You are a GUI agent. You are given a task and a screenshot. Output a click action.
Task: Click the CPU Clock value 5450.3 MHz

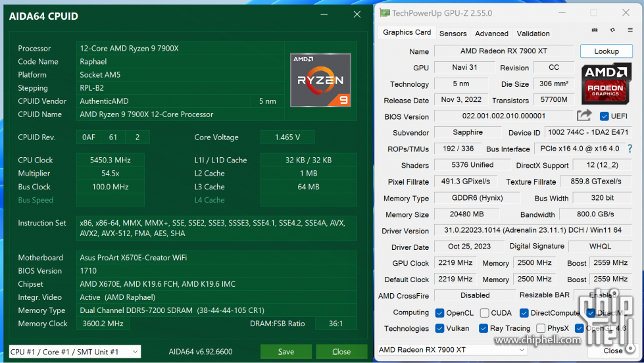[110, 160]
